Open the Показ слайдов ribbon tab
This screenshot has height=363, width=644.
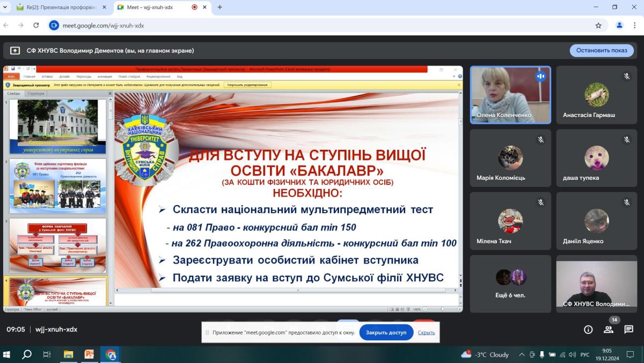point(129,76)
